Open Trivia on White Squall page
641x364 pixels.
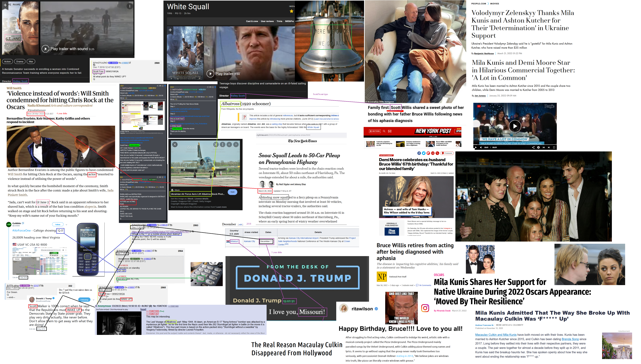tap(279, 21)
